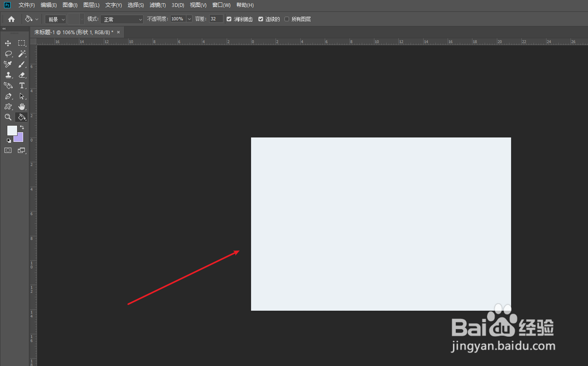Select the Move tool
The image size is (588, 366).
click(x=8, y=43)
